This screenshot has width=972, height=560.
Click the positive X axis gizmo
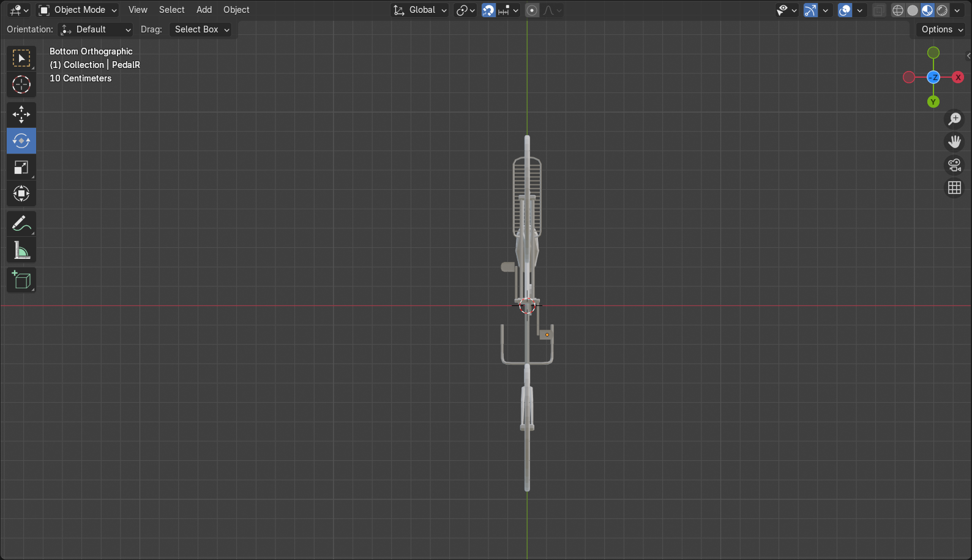(958, 77)
